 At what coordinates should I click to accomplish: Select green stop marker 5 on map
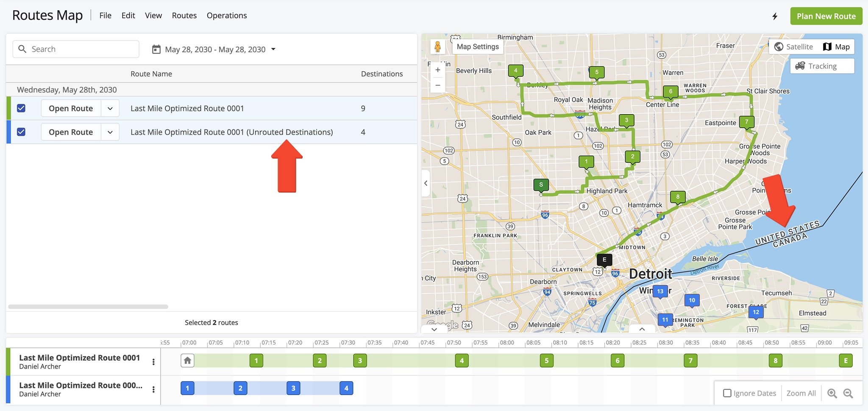pyautogui.click(x=597, y=72)
